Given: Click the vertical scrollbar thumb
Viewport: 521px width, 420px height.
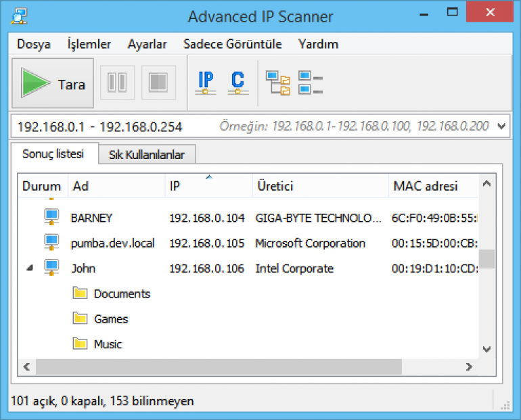Looking at the screenshot, I should pos(486,258).
